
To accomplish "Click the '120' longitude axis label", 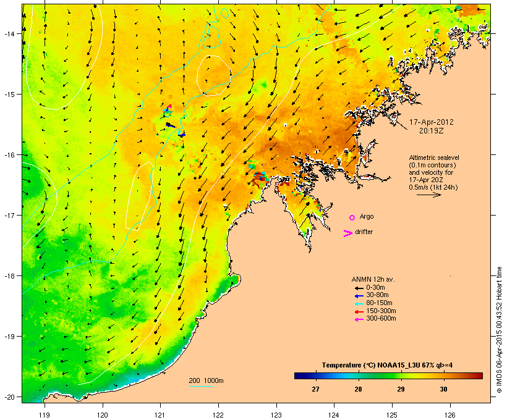I will [103, 415].
